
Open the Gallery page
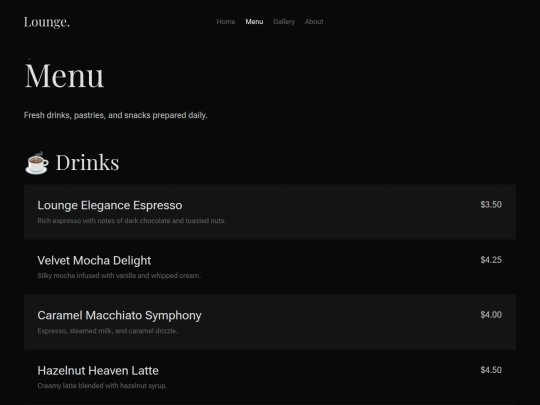click(284, 22)
